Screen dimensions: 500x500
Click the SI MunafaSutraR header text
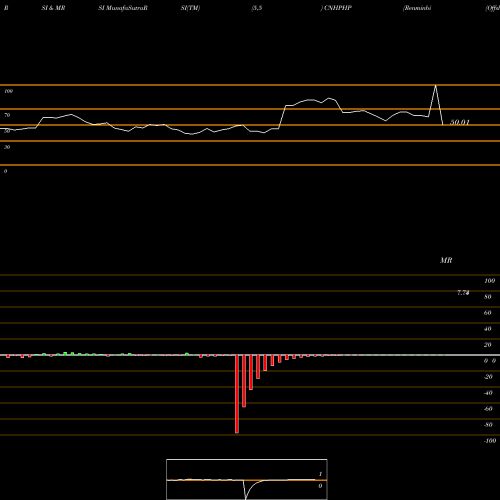point(123,8)
